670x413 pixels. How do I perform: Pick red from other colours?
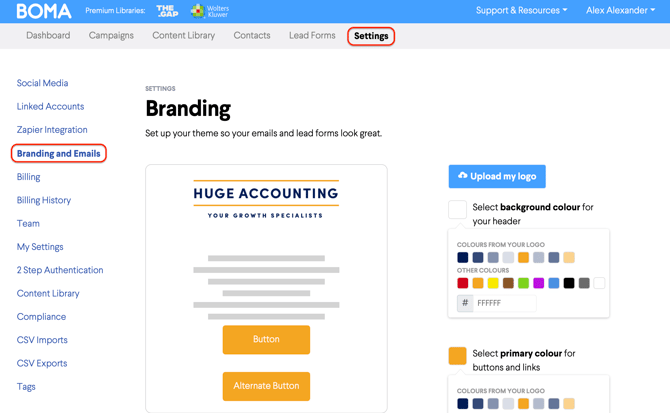point(463,284)
